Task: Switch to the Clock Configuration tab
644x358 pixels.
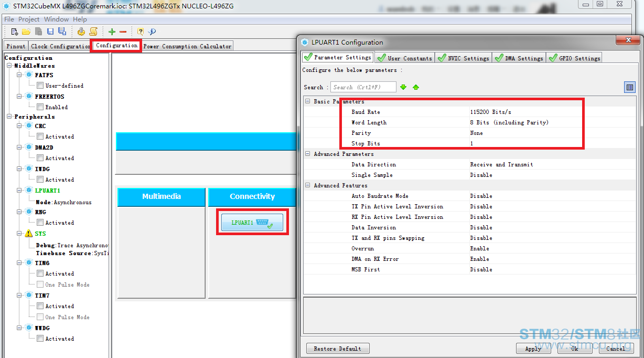Action: (x=60, y=46)
